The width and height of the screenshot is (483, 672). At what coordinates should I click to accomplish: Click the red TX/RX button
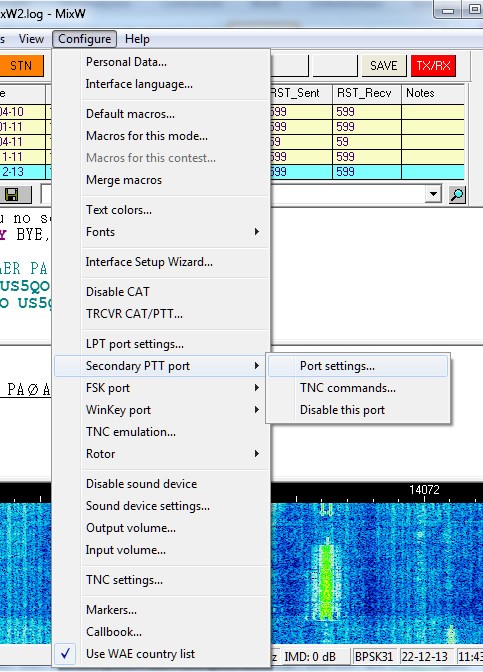433,66
